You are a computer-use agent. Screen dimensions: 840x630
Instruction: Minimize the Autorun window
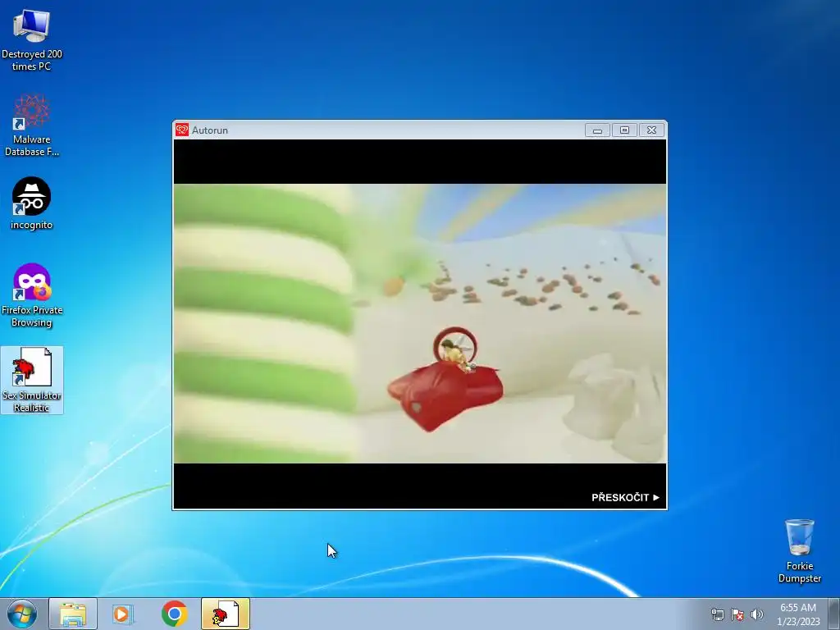pyautogui.click(x=597, y=130)
